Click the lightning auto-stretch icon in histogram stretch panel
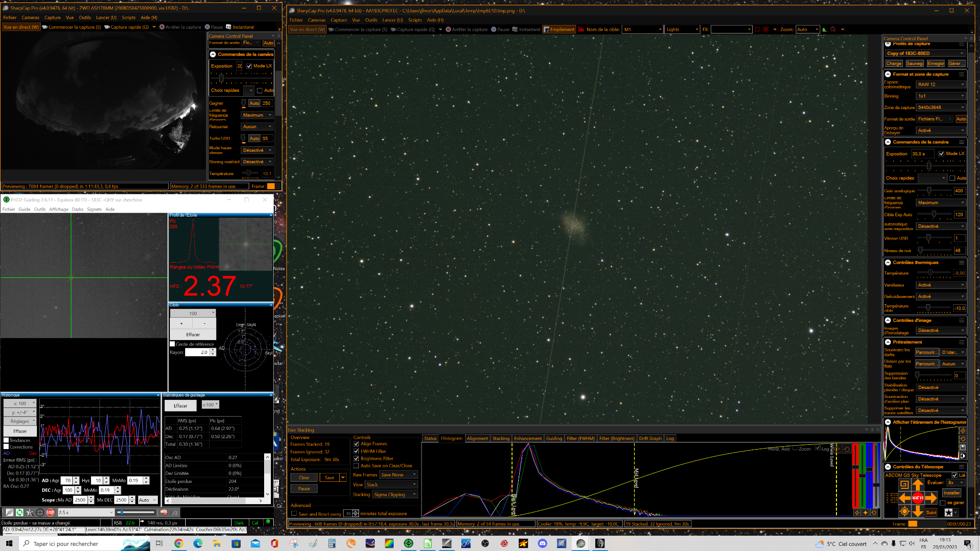980x551 pixels. (963, 430)
